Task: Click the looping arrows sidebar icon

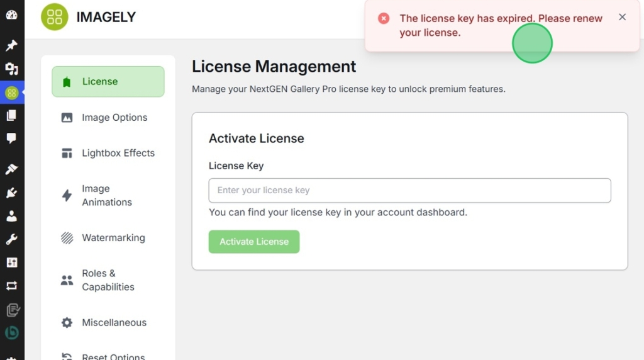Action: coord(11,286)
